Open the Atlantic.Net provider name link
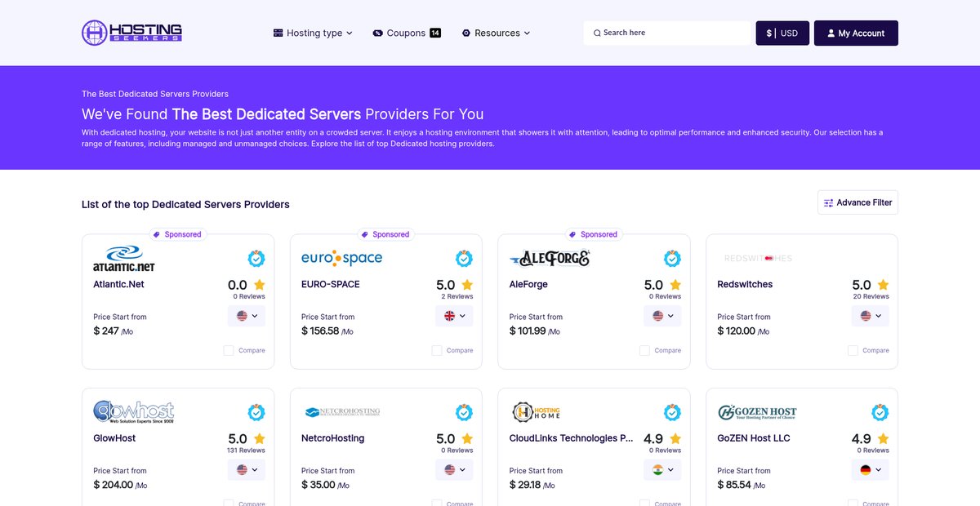The image size is (980, 506). tap(118, 285)
